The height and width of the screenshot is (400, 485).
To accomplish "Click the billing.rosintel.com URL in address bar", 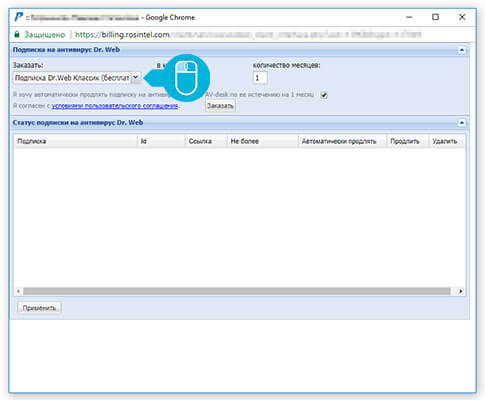I will pos(122,35).
